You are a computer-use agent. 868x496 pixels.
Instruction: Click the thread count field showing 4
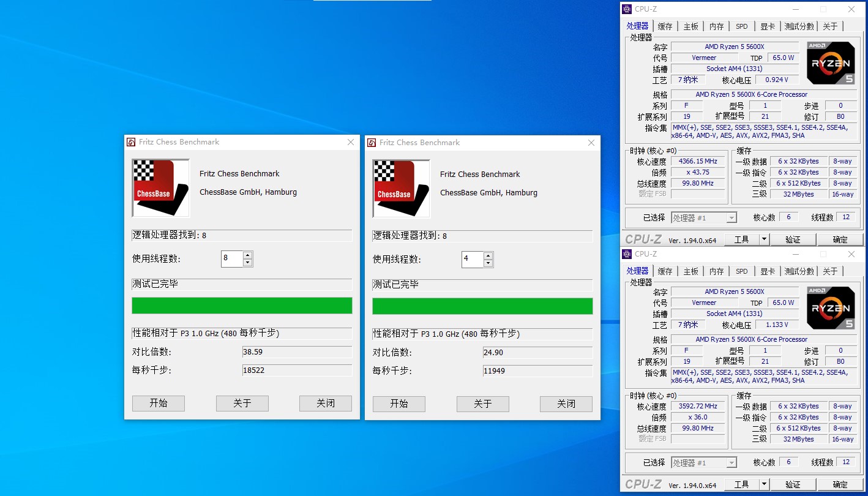tap(473, 260)
